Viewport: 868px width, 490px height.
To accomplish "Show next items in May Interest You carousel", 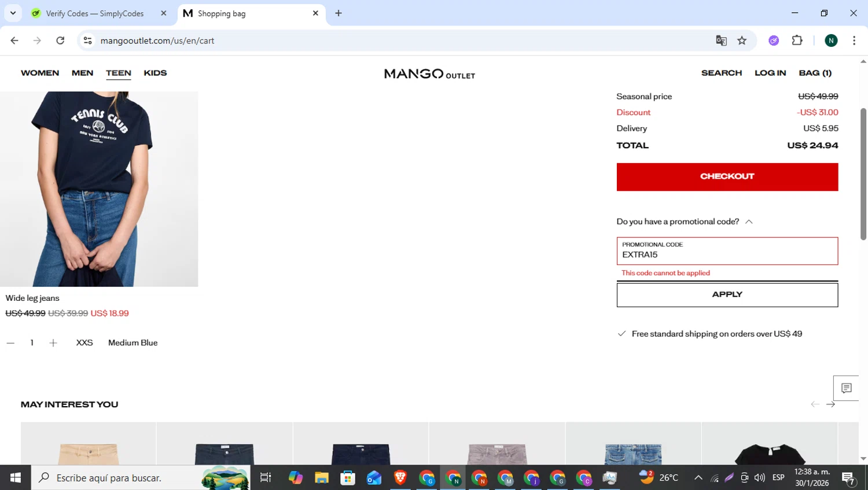I will point(830,404).
